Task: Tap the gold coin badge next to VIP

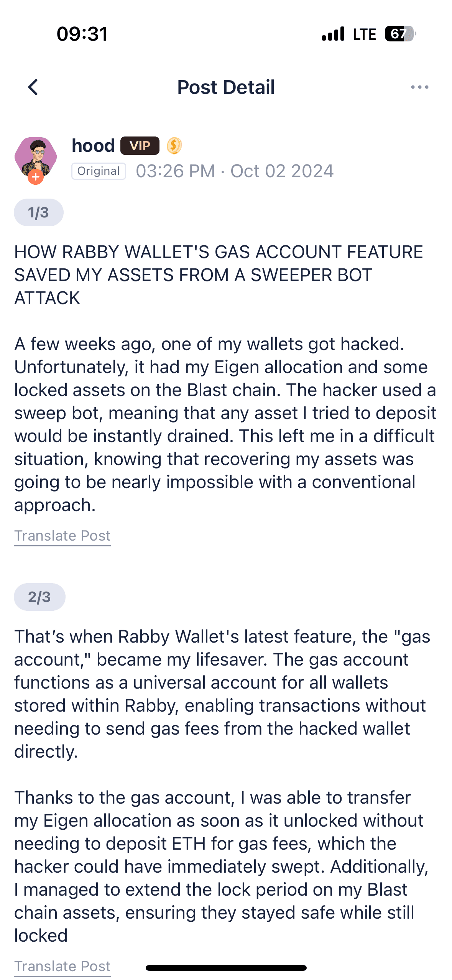Action: pyautogui.click(x=174, y=145)
